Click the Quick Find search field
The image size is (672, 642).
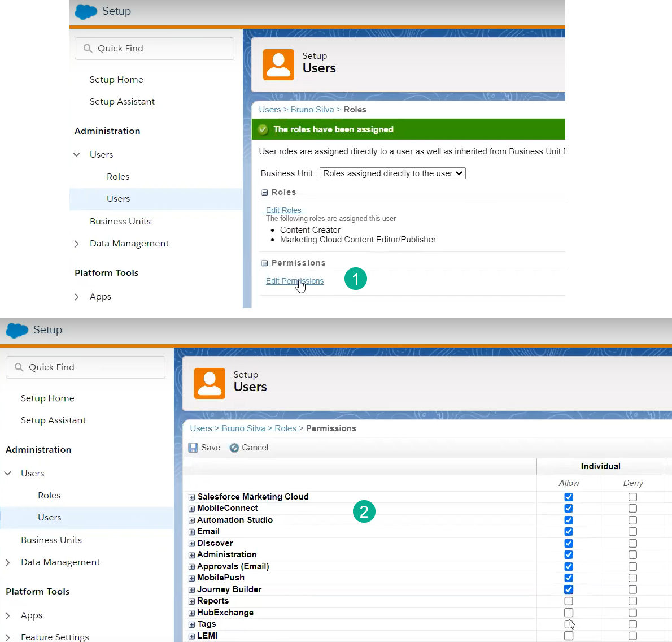85,367
